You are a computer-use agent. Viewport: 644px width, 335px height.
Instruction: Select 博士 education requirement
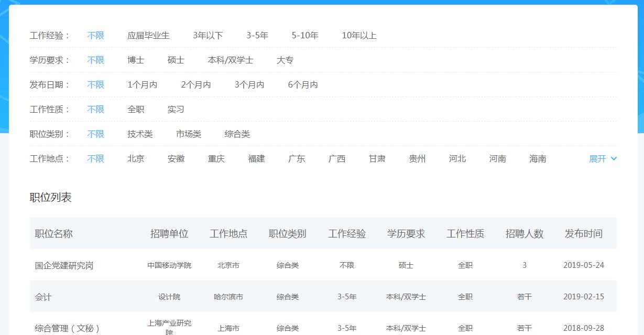(x=136, y=60)
